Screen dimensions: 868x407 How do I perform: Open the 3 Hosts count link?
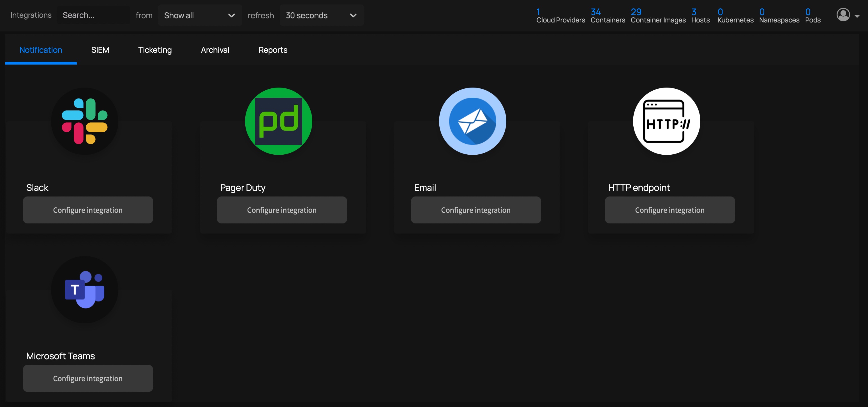coord(701,16)
